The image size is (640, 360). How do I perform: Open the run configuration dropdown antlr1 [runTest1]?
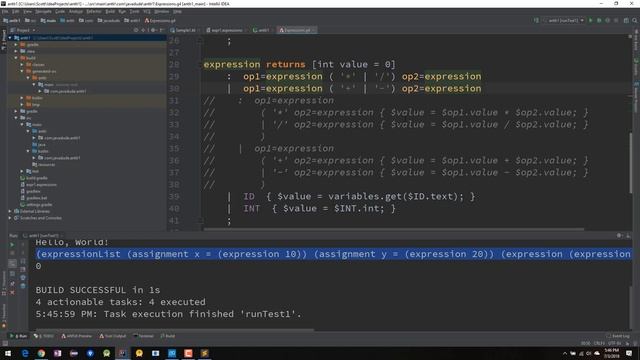pyautogui.click(x=563, y=20)
